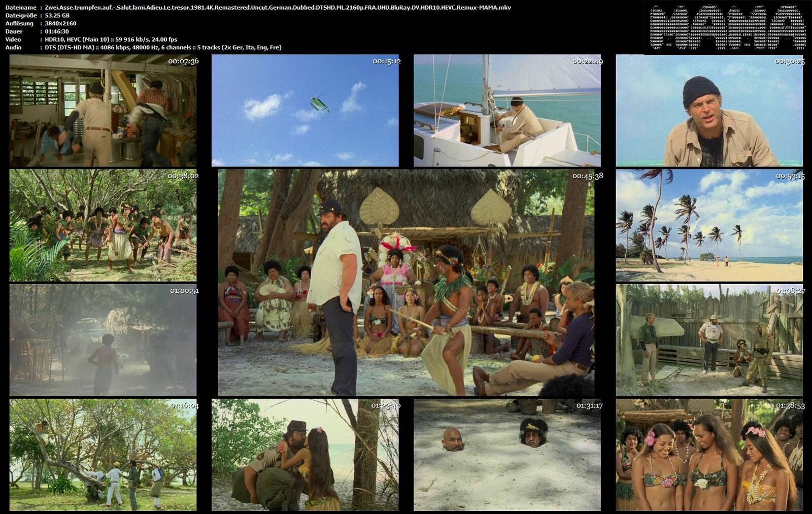Click the buried-heads thumbnail at 01:31:17
Image resolution: width=812 pixels, height=514 pixels.
click(507, 455)
